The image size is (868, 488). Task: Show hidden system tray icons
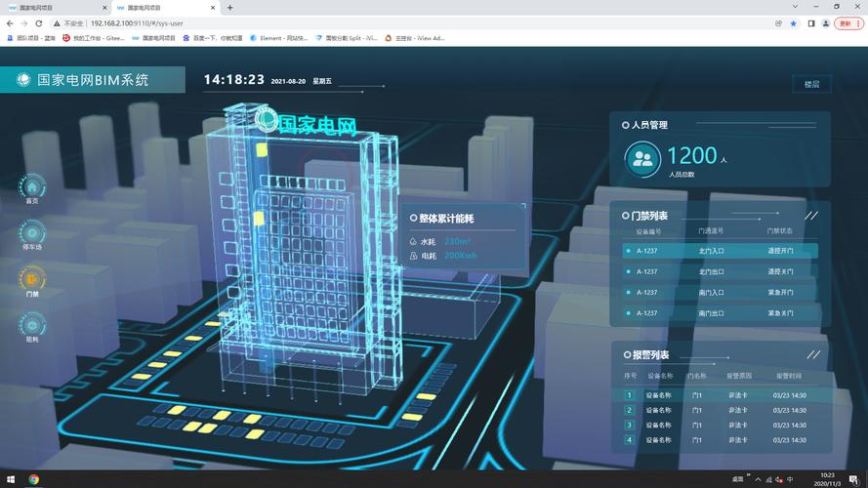(x=758, y=479)
